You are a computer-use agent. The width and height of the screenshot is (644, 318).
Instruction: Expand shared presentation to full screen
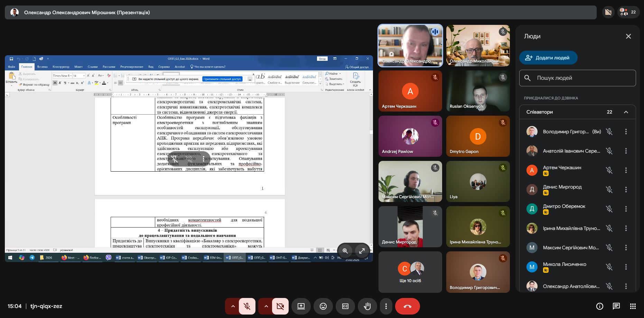362,251
